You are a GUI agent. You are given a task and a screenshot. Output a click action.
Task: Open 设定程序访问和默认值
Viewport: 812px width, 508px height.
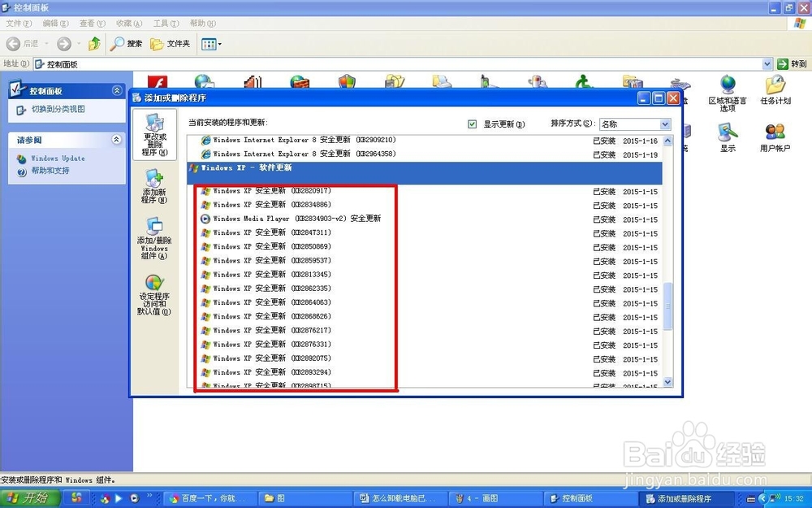[x=154, y=294]
